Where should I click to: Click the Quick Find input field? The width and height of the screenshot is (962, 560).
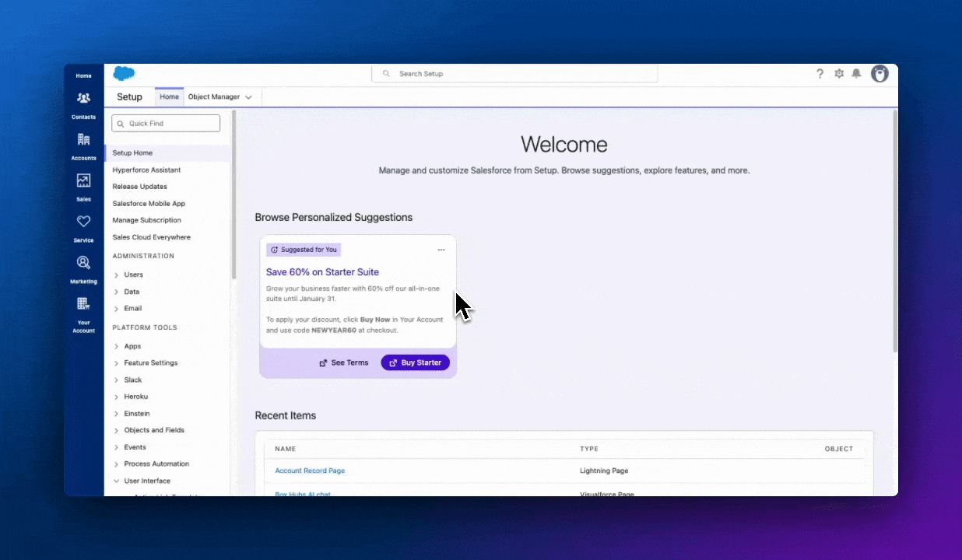coord(166,124)
